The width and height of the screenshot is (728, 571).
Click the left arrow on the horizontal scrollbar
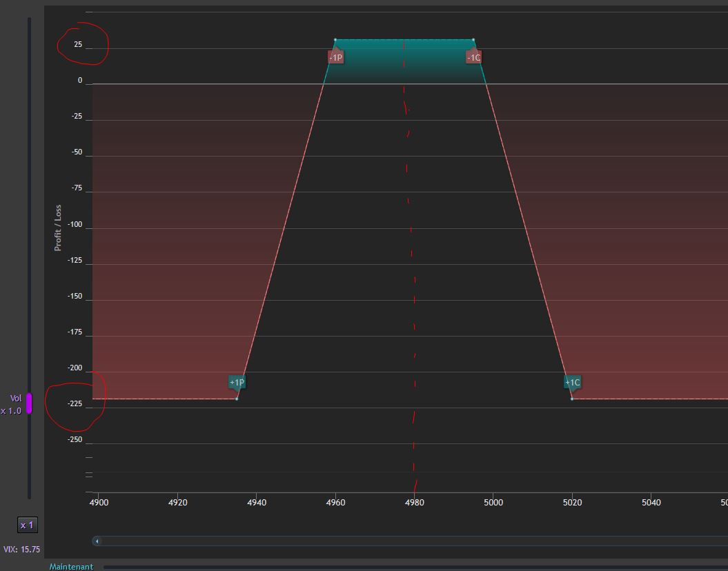tap(97, 541)
